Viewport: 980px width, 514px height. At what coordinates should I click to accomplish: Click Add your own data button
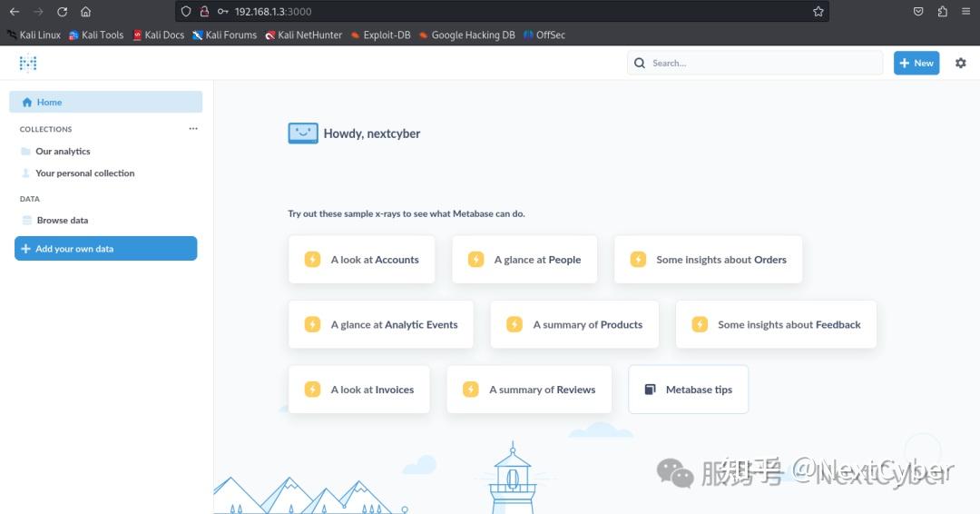tap(105, 248)
